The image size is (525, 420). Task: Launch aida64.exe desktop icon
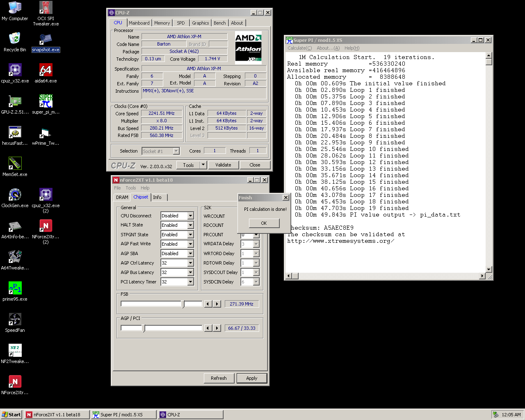pyautogui.click(x=46, y=74)
